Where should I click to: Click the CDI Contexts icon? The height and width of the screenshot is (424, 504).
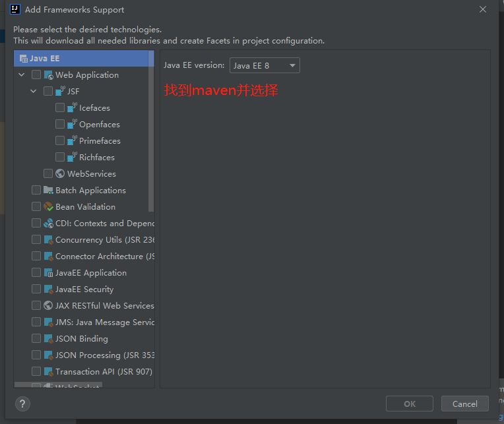click(x=49, y=223)
